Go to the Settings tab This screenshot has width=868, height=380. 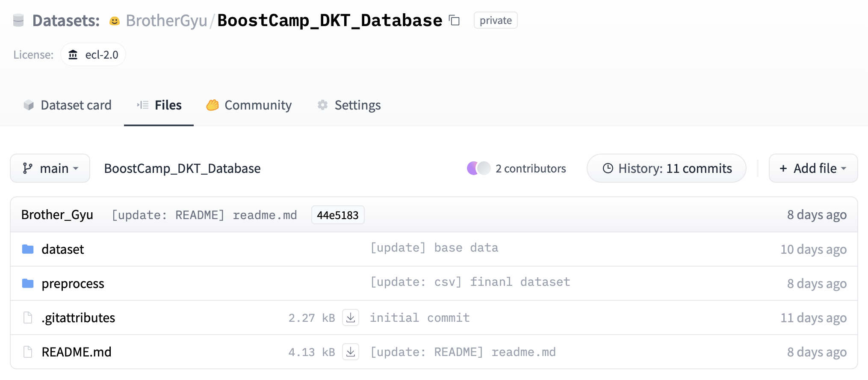tap(349, 105)
